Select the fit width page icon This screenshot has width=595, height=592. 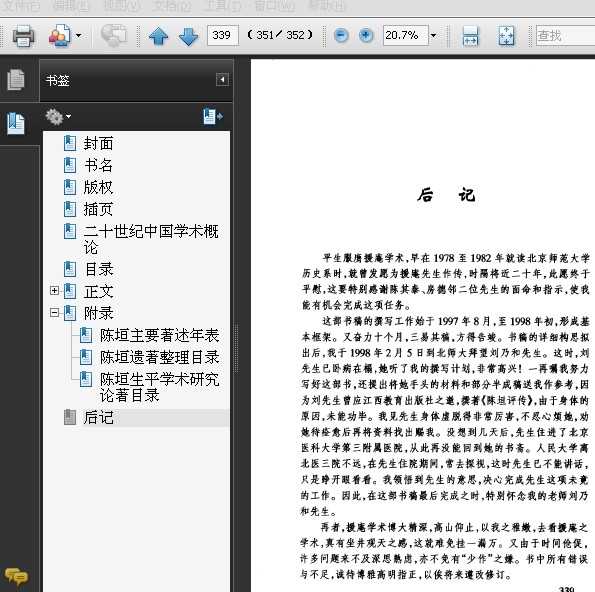coord(470,36)
